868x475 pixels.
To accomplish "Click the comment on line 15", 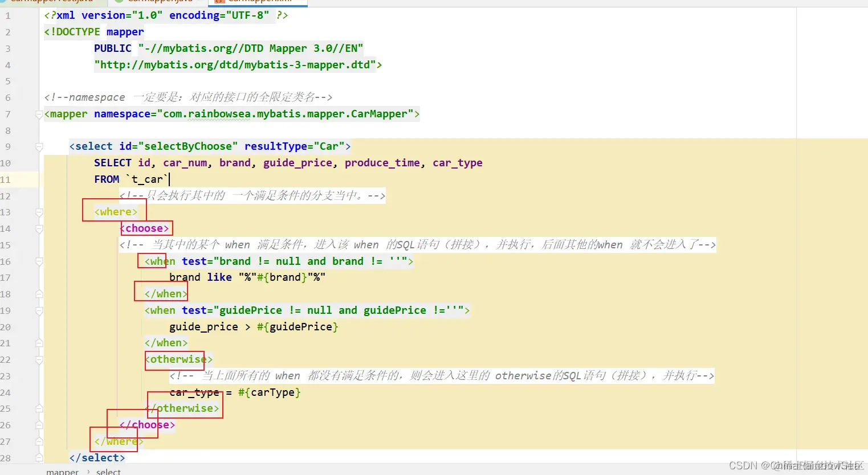I will (x=417, y=245).
